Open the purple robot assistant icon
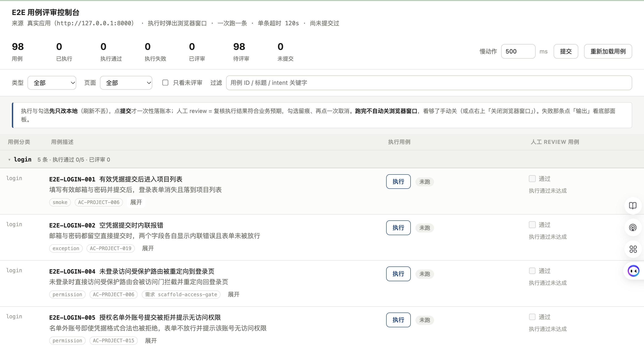Image resolution: width=644 pixels, height=349 pixels. [633, 271]
